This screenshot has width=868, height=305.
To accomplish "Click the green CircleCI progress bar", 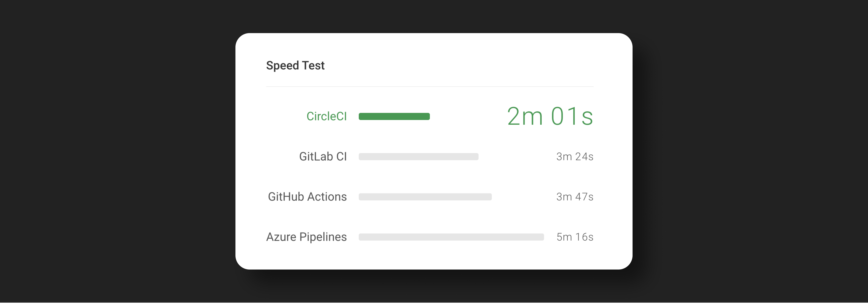I will (x=394, y=116).
